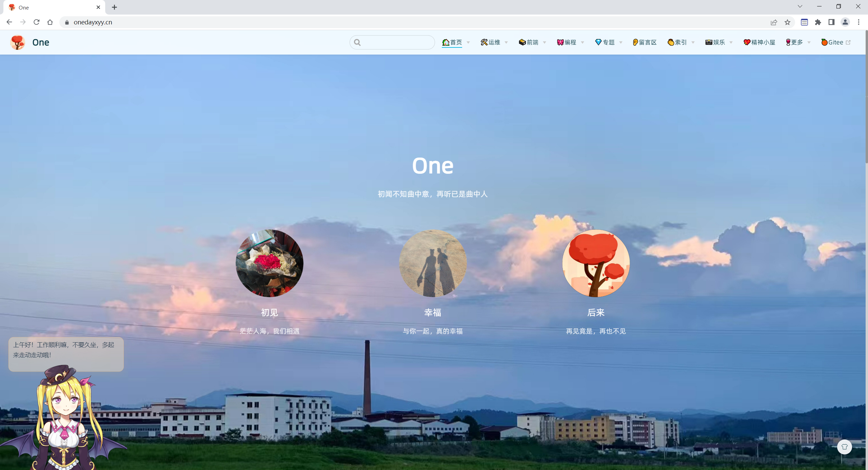Open the 专题 menu item
The image size is (868, 470).
[605, 42]
